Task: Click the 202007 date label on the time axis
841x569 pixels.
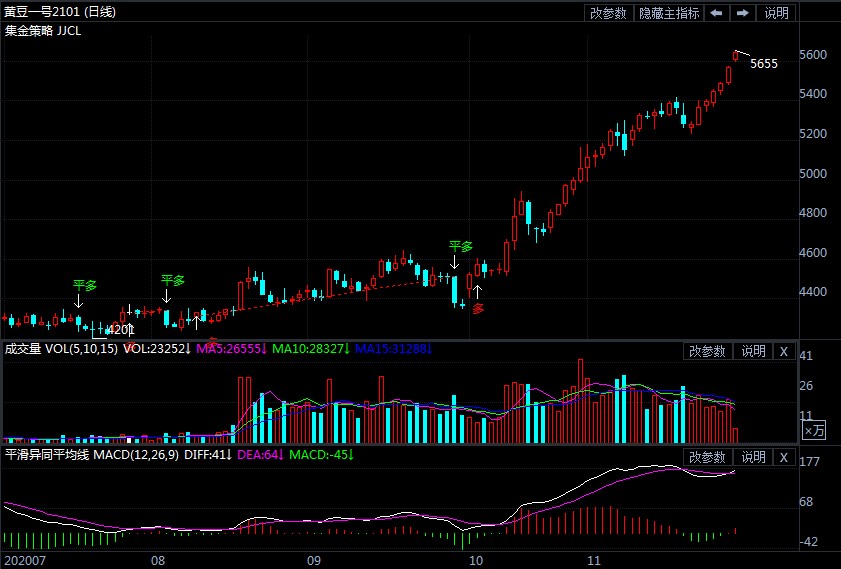Action: 25,561
